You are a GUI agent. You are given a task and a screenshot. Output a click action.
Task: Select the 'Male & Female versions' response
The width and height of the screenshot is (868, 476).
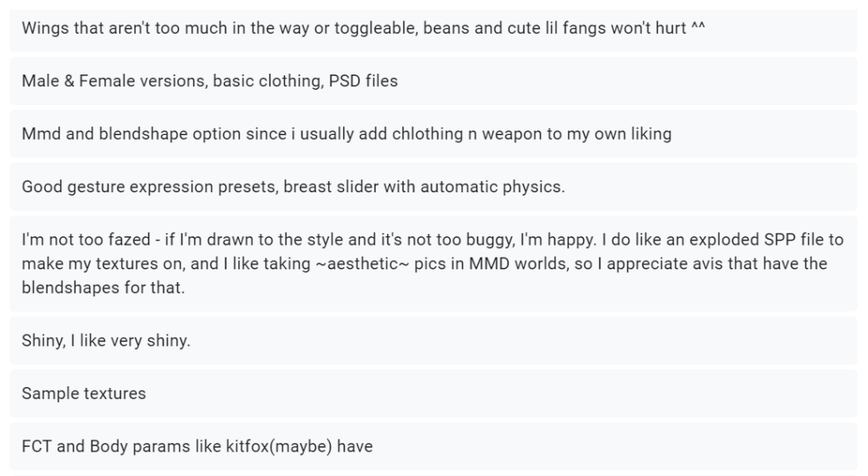pyautogui.click(x=209, y=81)
